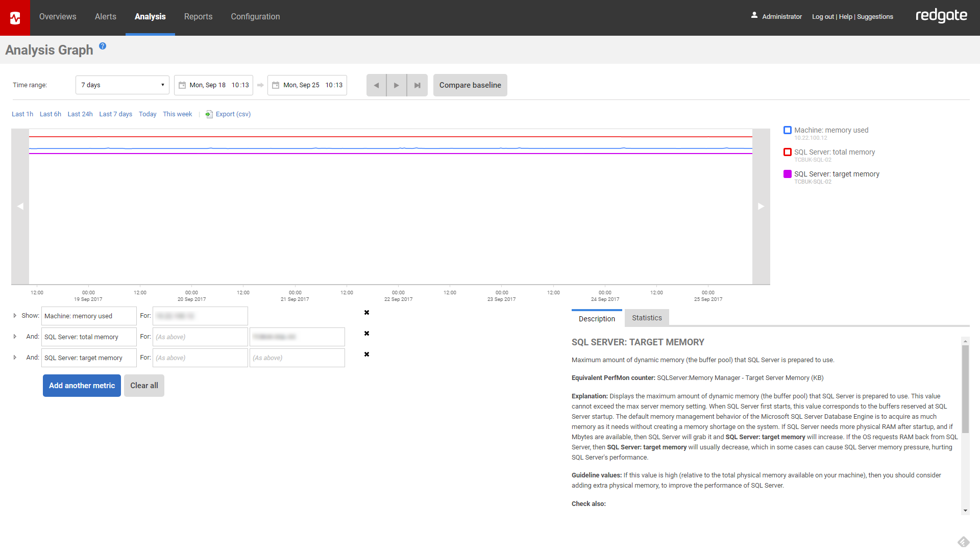Click description scrollbar up arrow
The image size is (980, 558).
[x=965, y=341]
